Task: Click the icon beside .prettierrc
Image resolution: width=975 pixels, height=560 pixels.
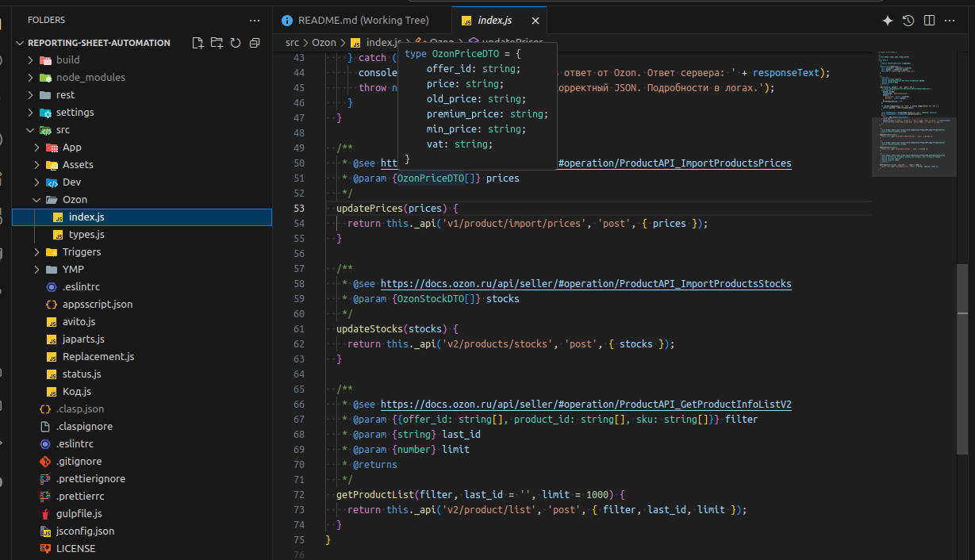Action: click(45, 497)
